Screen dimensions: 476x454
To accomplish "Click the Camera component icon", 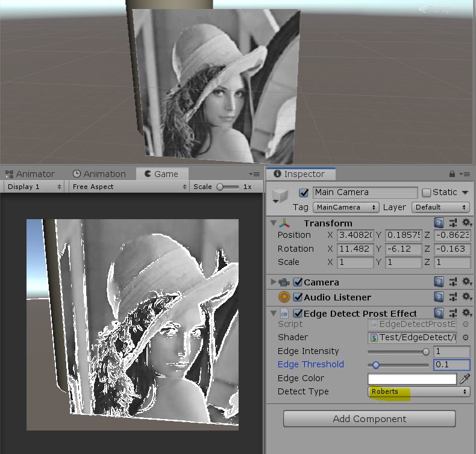I will tap(284, 282).
